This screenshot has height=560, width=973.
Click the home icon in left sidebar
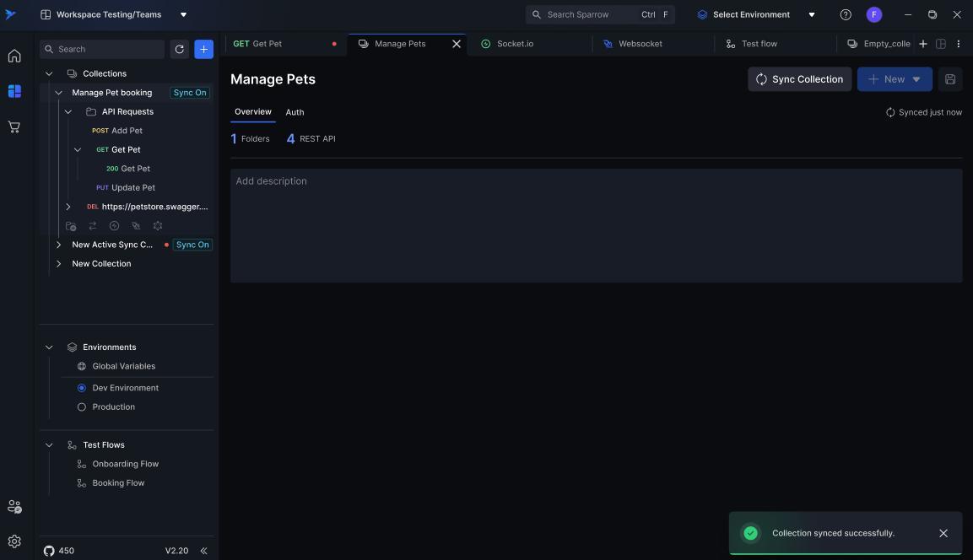click(x=14, y=56)
